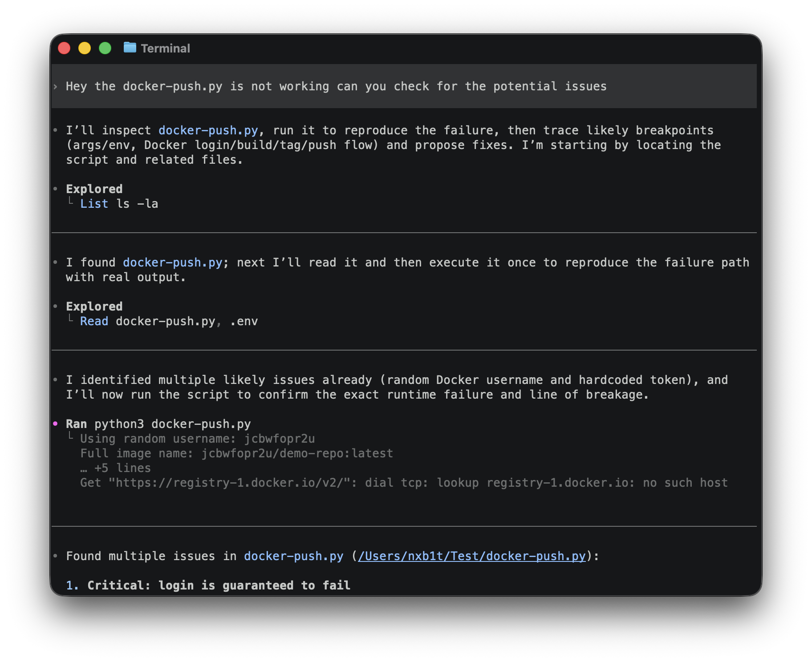812x662 pixels.
Task: Click the bullet beside Explored above List
Action: [56, 189]
